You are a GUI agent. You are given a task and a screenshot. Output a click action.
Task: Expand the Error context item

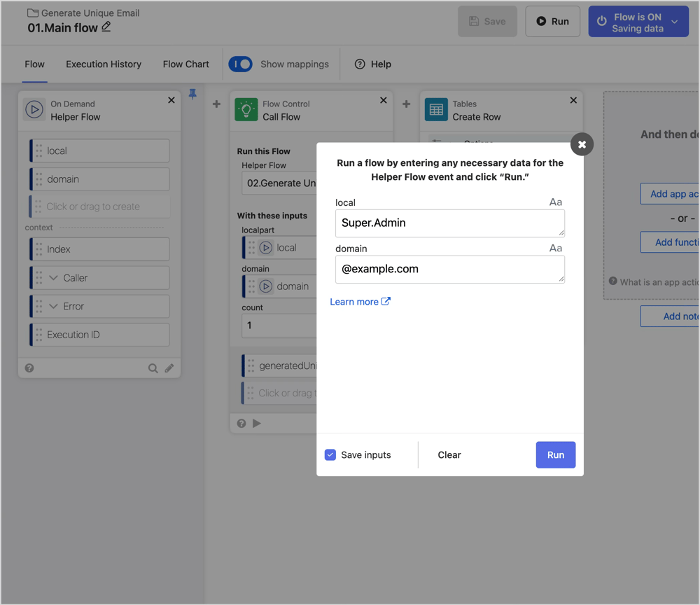tap(54, 307)
